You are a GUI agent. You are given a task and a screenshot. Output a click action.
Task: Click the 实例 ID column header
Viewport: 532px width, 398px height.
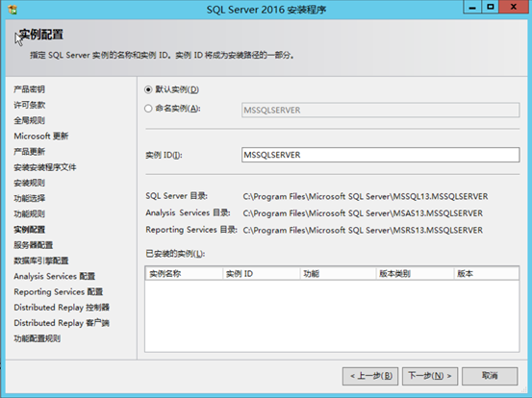coord(262,274)
